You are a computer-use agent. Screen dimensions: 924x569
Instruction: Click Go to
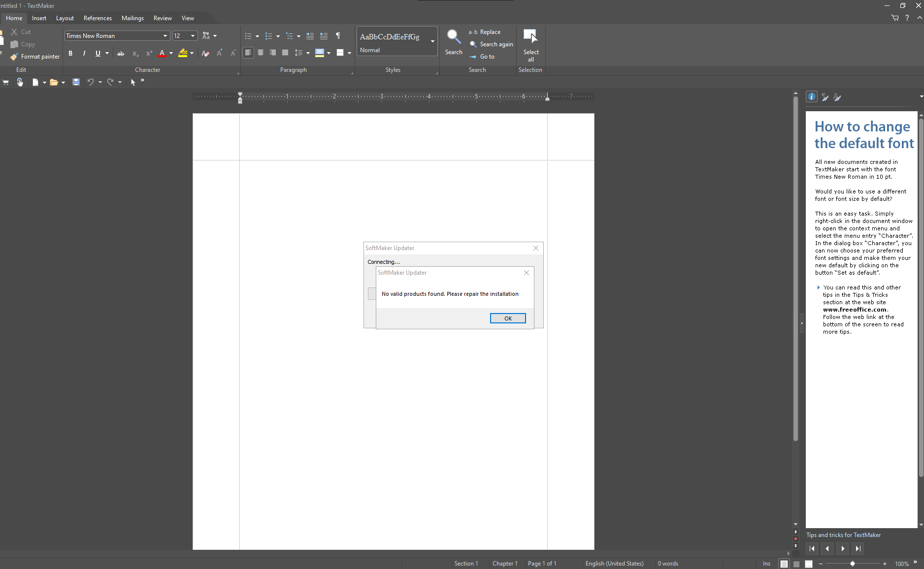(482, 57)
